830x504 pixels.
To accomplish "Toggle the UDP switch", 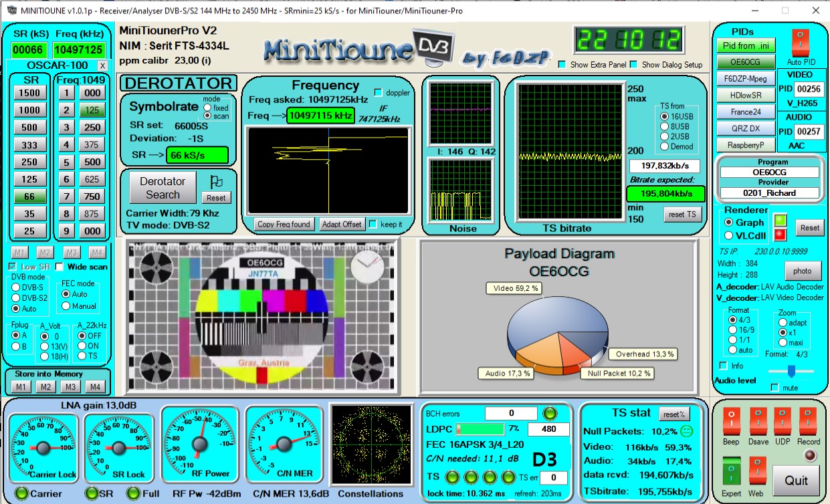I will coord(783,421).
